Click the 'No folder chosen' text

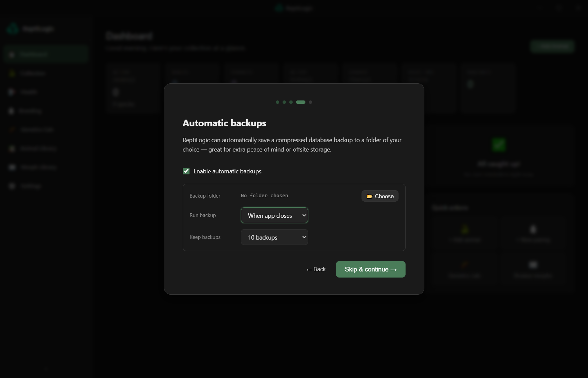point(264,196)
